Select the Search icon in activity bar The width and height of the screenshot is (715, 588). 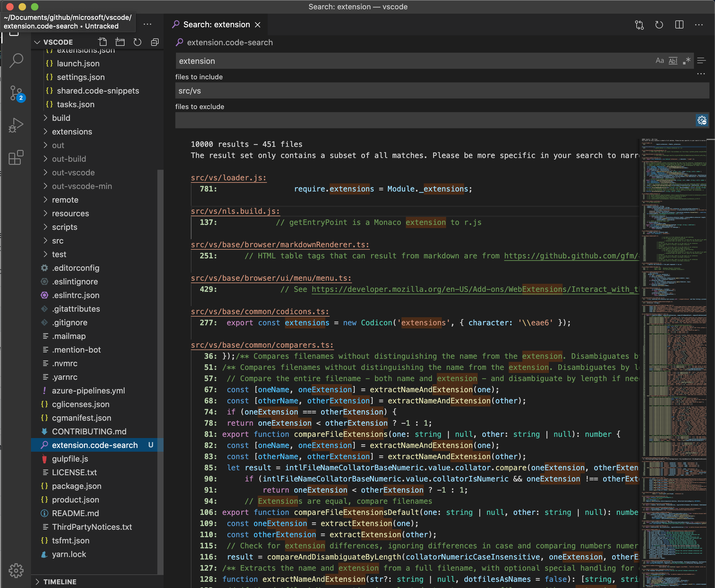pyautogui.click(x=16, y=60)
